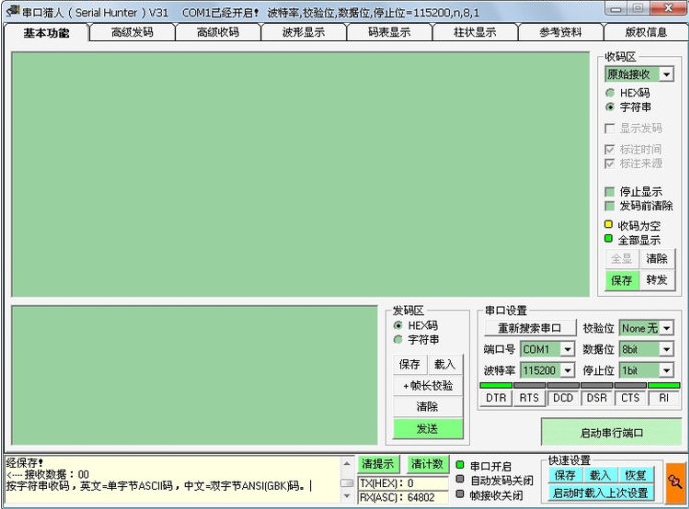
Task: Click the 帧接收关闭 status indicator
Action: point(460,494)
